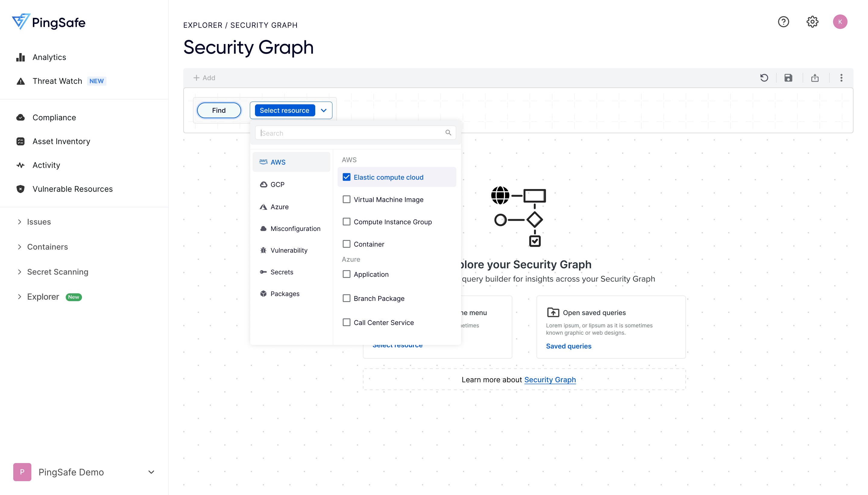Click the reset query undo icon
Screen dimensions: 868x495
tap(764, 78)
